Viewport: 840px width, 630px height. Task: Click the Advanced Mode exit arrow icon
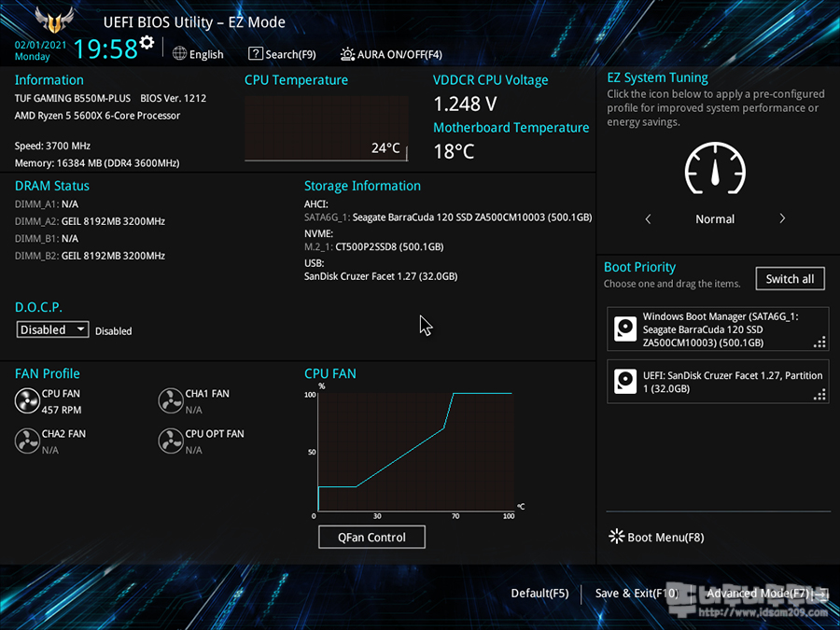click(820, 594)
